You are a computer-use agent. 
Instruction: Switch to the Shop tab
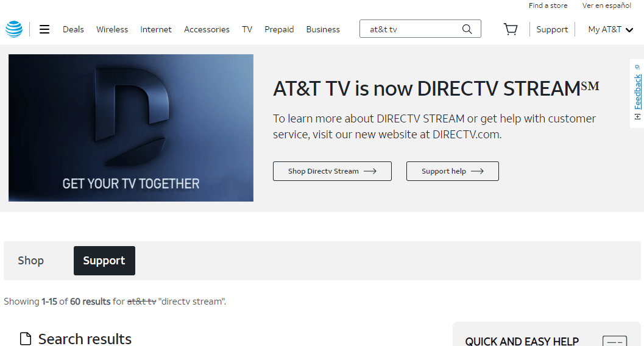coord(31,261)
